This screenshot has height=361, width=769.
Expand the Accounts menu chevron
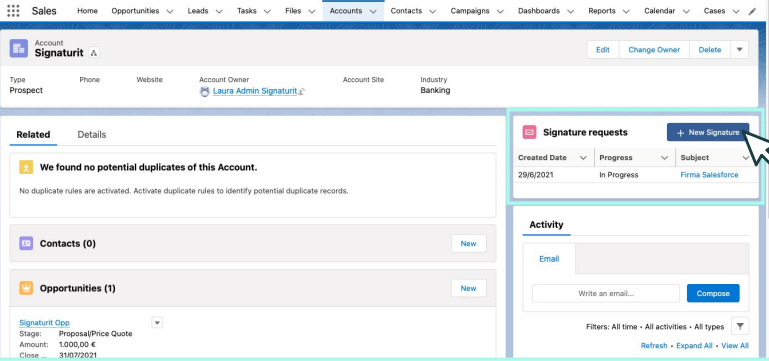click(x=373, y=11)
